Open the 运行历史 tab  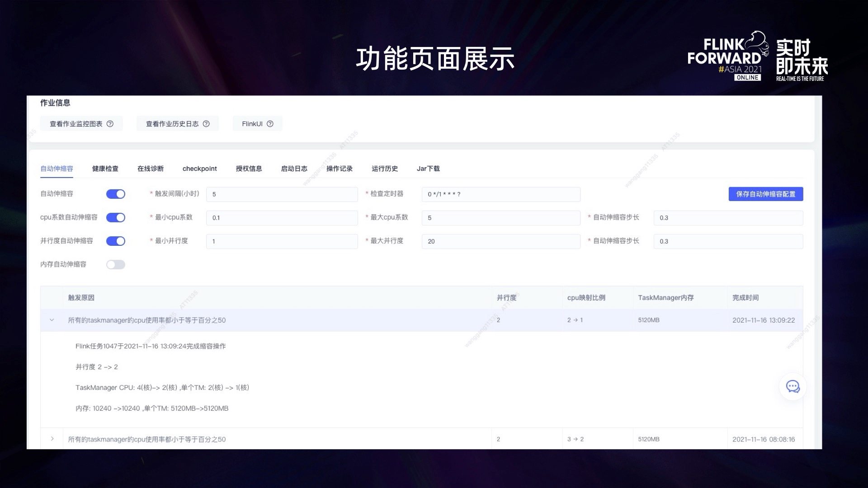[x=384, y=169]
